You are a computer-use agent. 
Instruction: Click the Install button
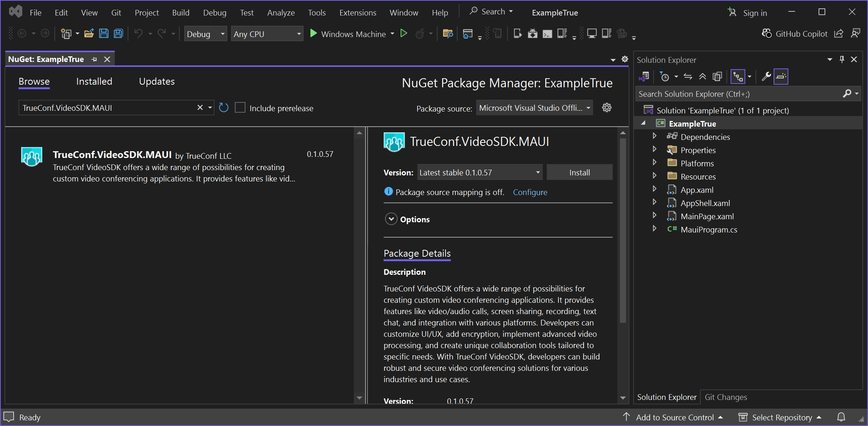[579, 172]
